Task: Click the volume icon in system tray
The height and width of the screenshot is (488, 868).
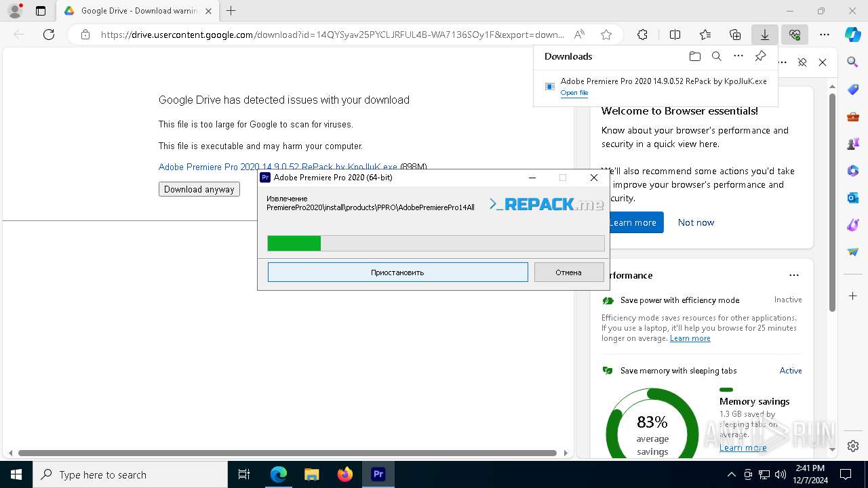Action: [x=781, y=474]
